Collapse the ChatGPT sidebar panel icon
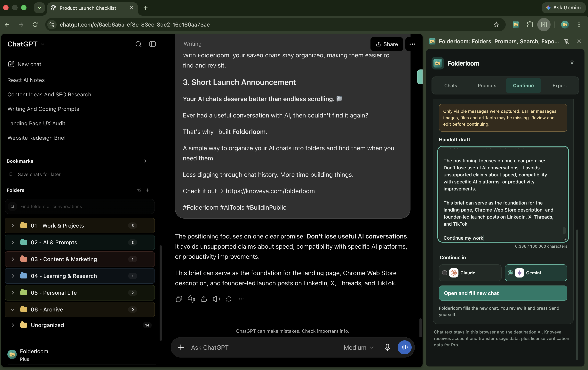 pyautogui.click(x=153, y=44)
